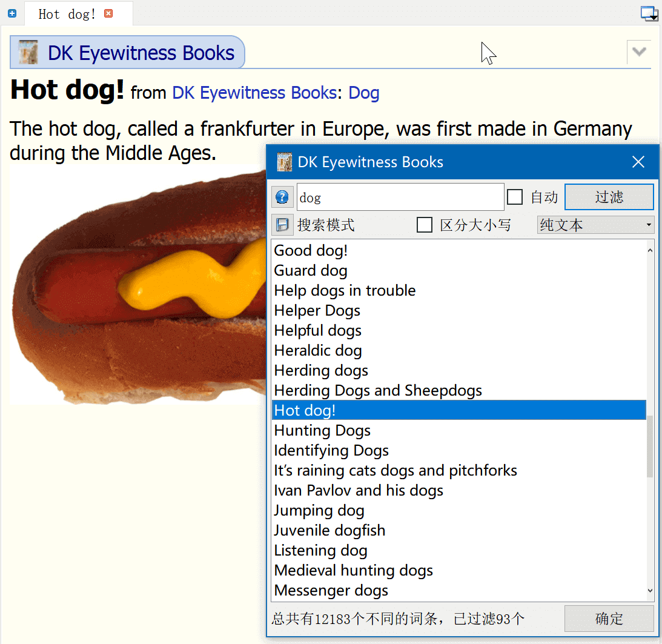Close the DK Eyewitness Books dialog
Viewport: 662px width, 644px height.
pos(638,162)
